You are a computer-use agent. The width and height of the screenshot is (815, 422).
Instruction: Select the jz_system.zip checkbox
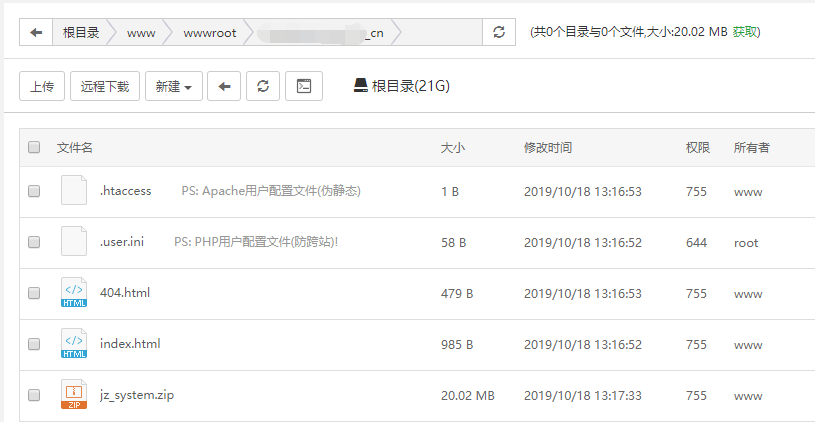(x=34, y=396)
